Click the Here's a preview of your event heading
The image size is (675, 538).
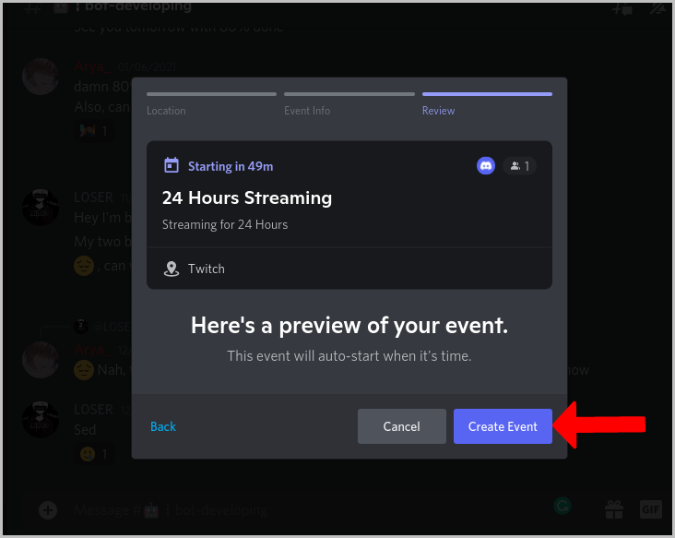[x=349, y=325]
